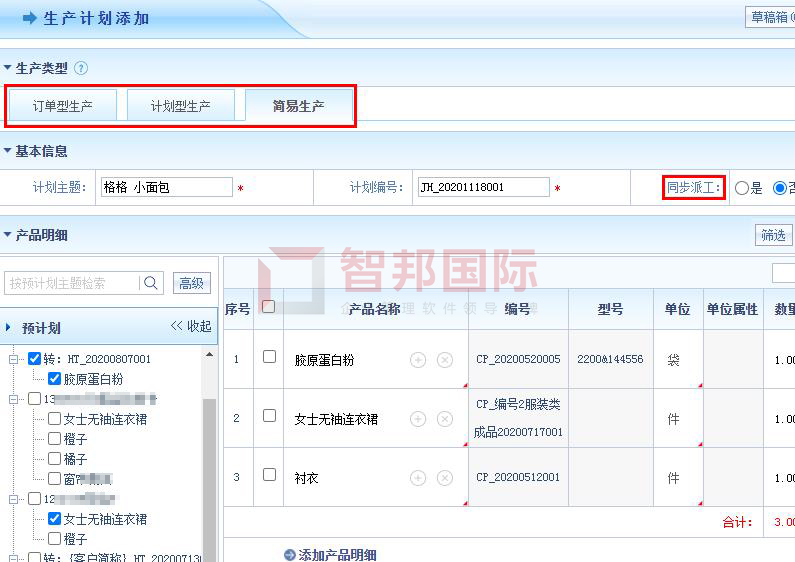Image resolution: width=795 pixels, height=562 pixels.
Task: Uncheck 女士无袖连衣裙 under the 12 node
Action: pyautogui.click(x=54, y=518)
